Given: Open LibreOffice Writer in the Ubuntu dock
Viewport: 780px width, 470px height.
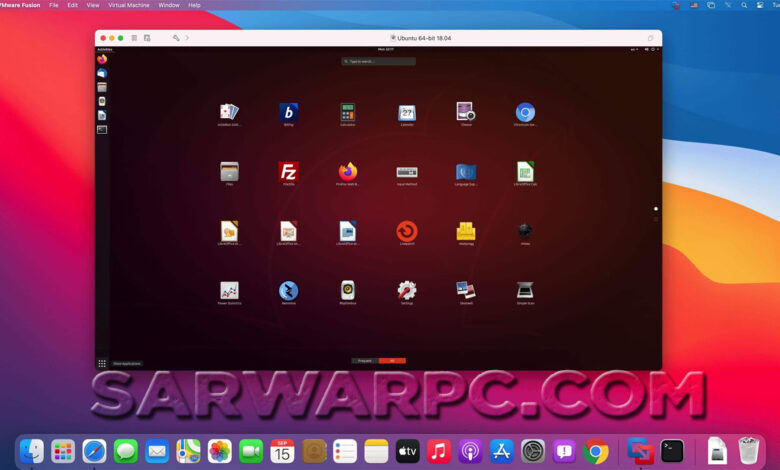Looking at the screenshot, I should point(102,115).
